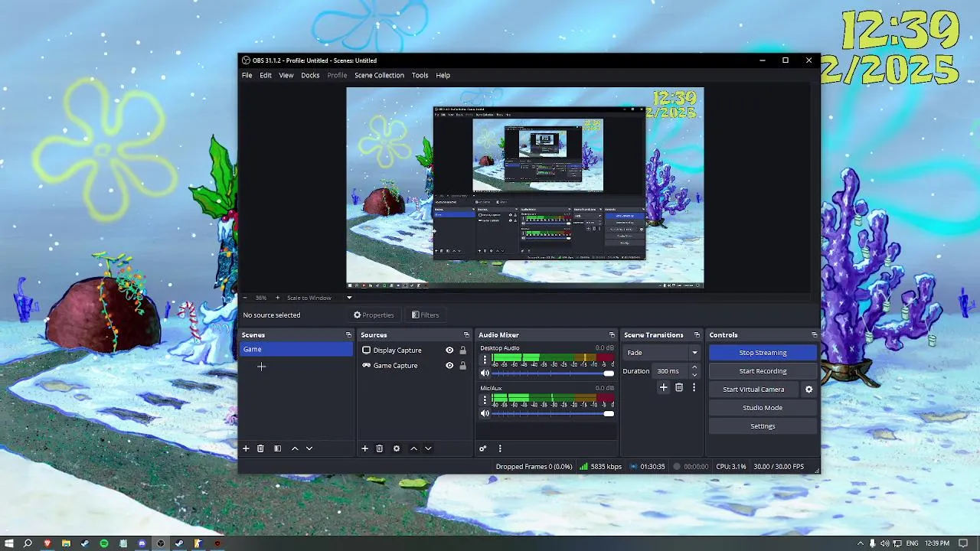Click Game Capture controller icon
This screenshot has width=980, height=551.
coord(366,366)
